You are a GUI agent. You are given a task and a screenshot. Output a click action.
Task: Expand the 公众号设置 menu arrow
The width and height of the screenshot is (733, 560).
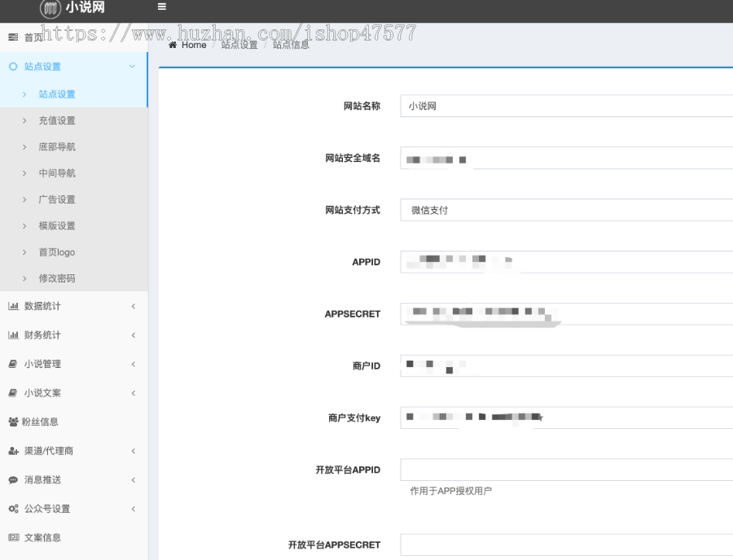(x=134, y=509)
